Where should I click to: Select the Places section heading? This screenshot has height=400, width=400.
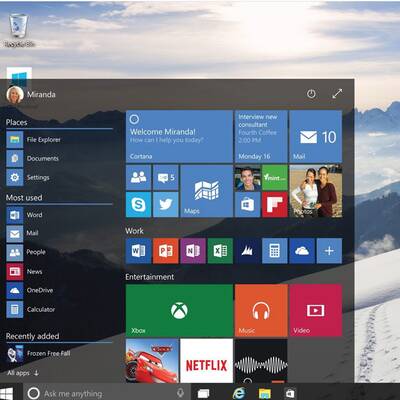point(16,122)
